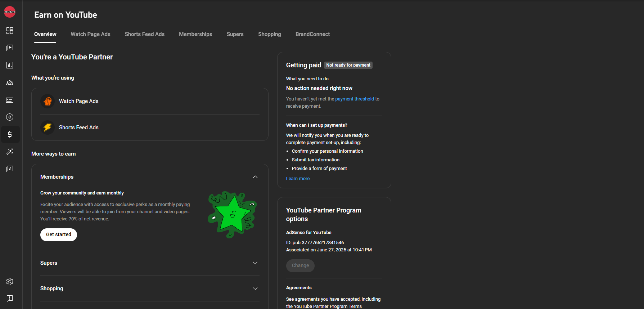The height and width of the screenshot is (309, 644).
Task: Switch to the Shorts Feed Ads tab
Action: (x=145, y=34)
